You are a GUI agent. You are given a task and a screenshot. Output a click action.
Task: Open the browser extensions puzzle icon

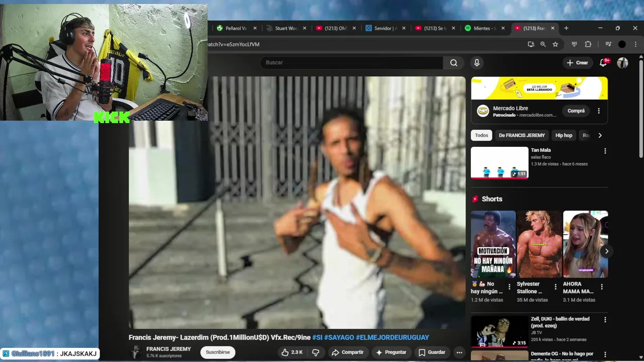[x=588, y=44]
